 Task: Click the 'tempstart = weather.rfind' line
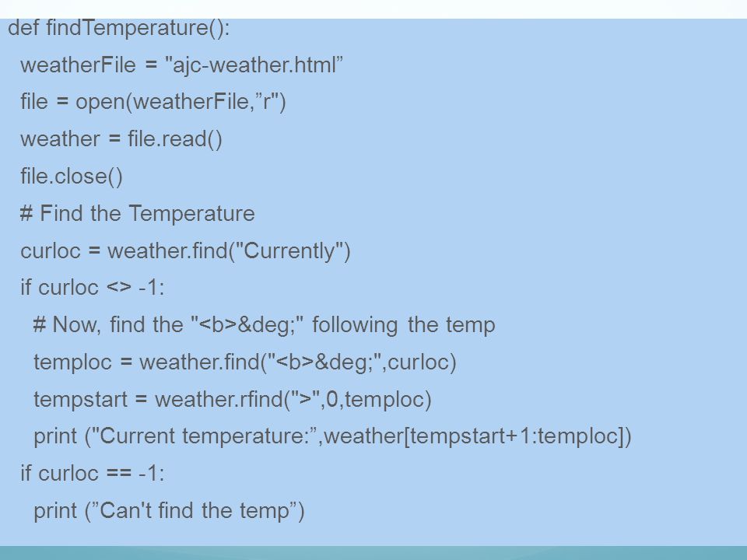click(x=233, y=399)
